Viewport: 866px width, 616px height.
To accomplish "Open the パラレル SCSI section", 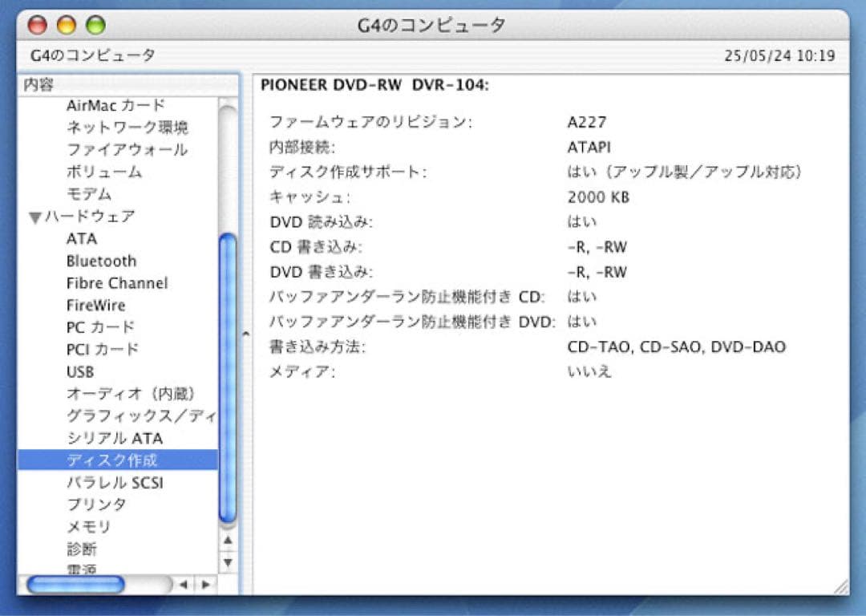I will click(x=115, y=482).
